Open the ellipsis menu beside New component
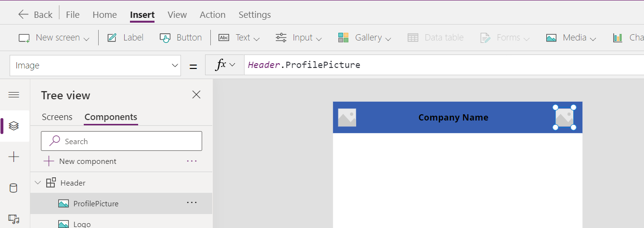 [192, 161]
